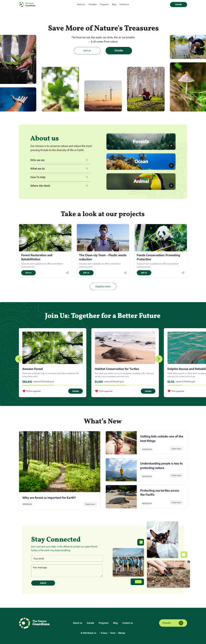Click the Amazon Forest fundraising progress bar
206x644 pixels.
(53, 385)
